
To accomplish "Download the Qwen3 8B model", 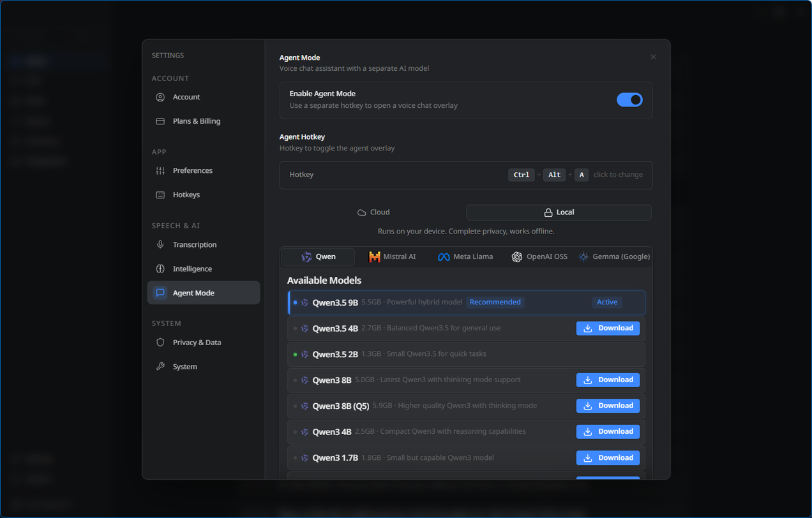I will click(608, 380).
